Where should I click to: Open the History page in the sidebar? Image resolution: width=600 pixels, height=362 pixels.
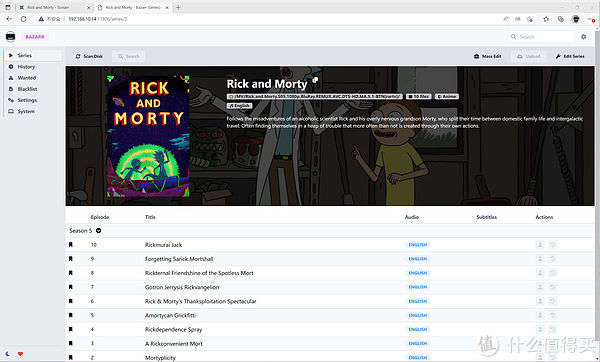click(x=26, y=67)
